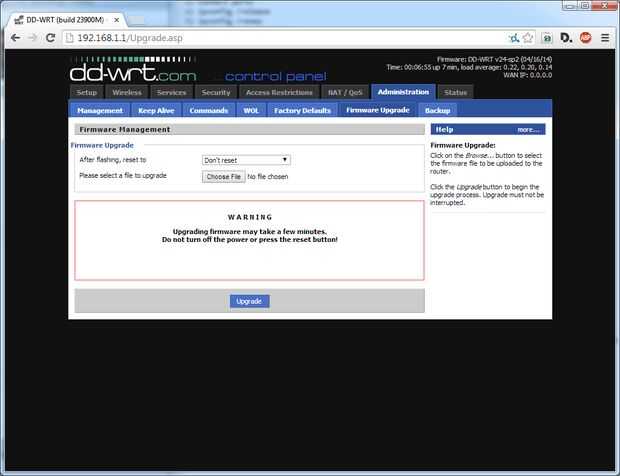This screenshot has height=476, width=620.
Task: Click the Firmware: DD-WRT v24-sp2 text
Action: 494,59
